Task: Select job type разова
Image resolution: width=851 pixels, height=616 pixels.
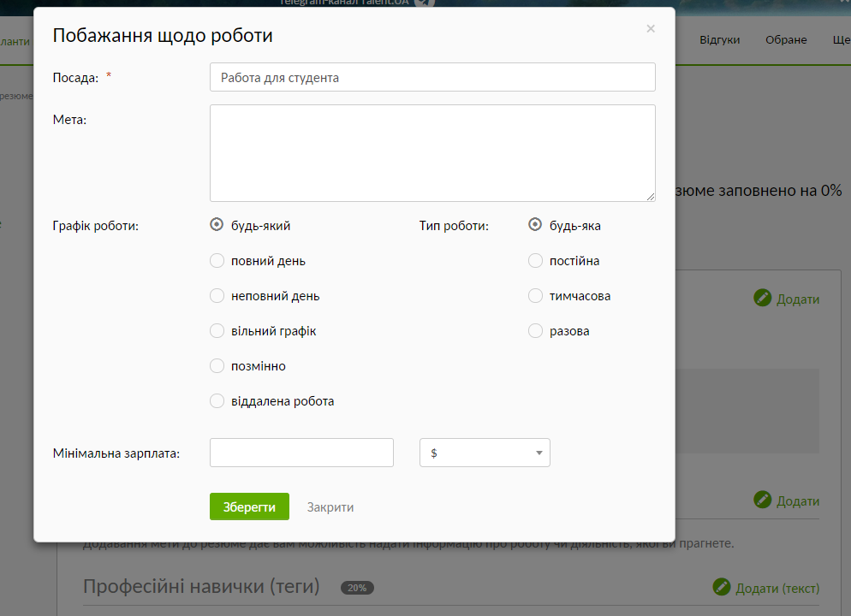Action: pos(535,331)
